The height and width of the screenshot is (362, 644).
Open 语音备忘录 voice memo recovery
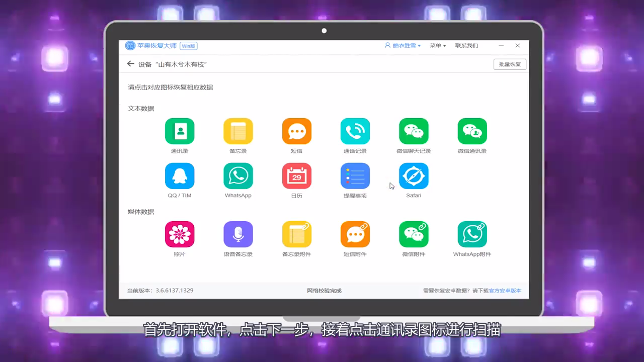tap(238, 234)
